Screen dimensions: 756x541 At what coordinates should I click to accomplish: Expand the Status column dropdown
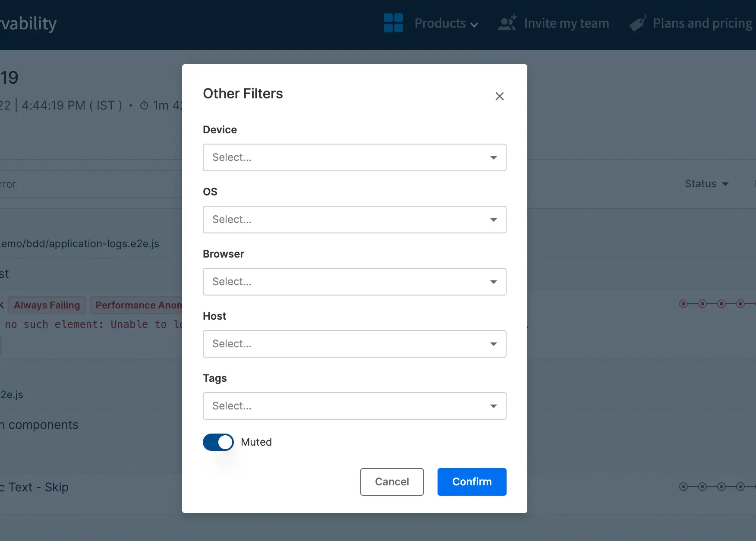pos(706,184)
